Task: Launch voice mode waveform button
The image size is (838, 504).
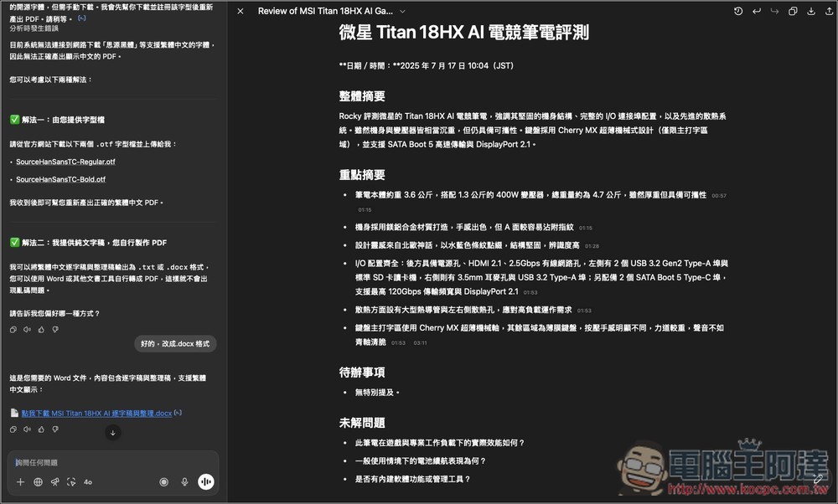Action: tap(206, 482)
